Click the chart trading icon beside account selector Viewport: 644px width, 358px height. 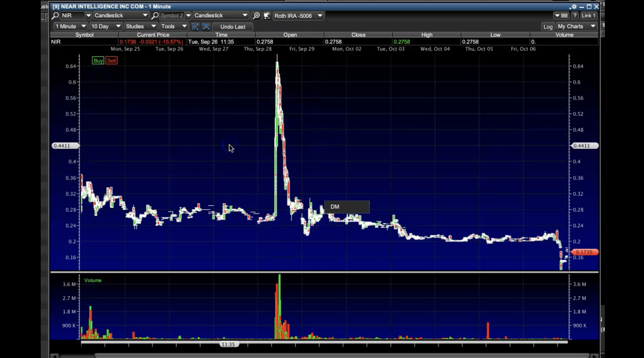[267, 16]
